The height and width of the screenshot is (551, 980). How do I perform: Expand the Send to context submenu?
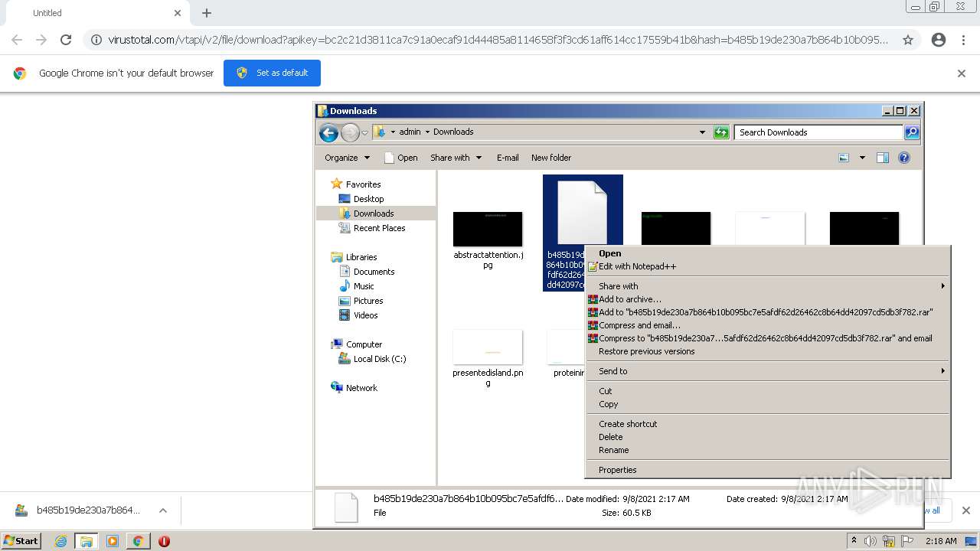(x=768, y=371)
